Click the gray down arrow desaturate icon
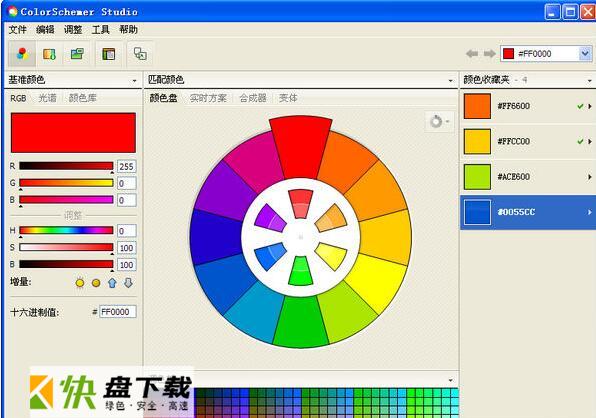Viewport: 596px width, 418px height. click(x=128, y=283)
